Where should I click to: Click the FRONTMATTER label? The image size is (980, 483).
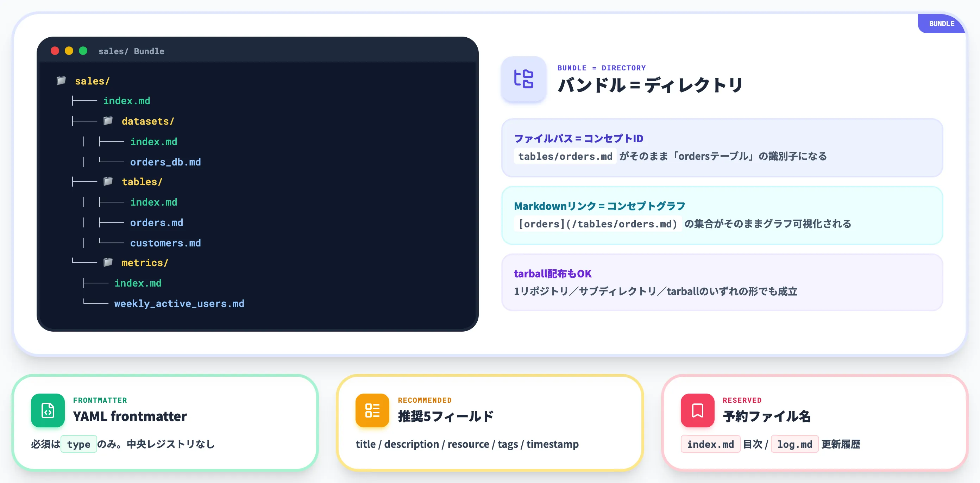[x=100, y=400]
